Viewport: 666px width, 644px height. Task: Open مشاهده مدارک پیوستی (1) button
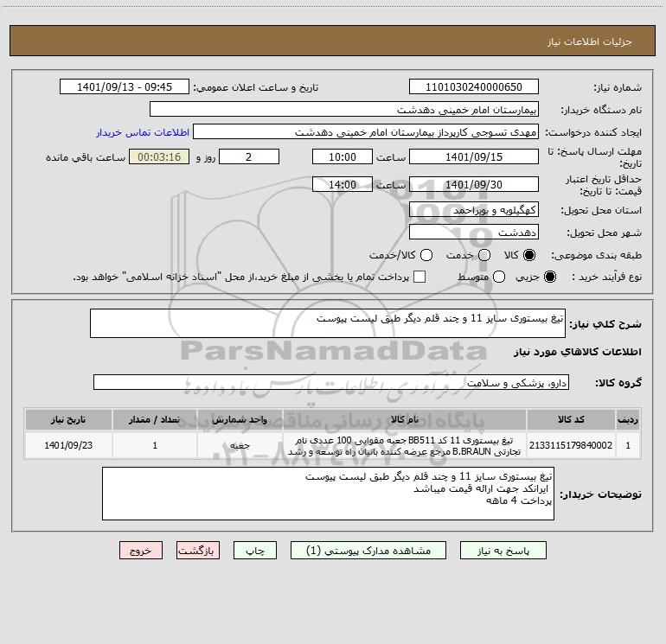coord(368,551)
